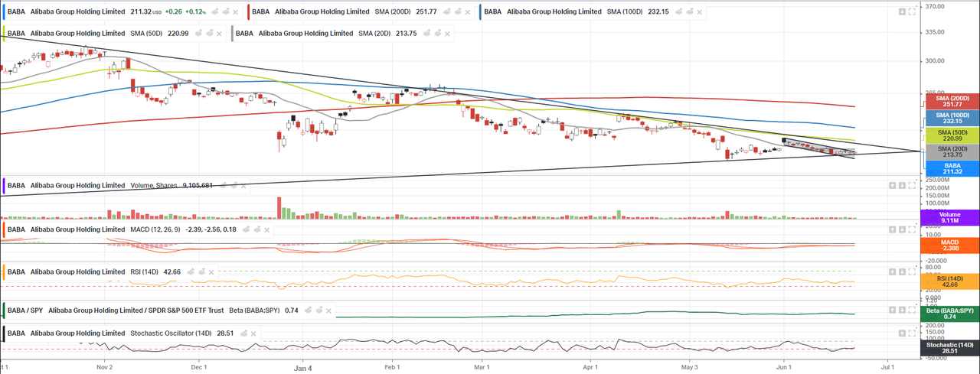Click first layer icon on BABA price legend
The image size is (980, 374).
point(214,12)
